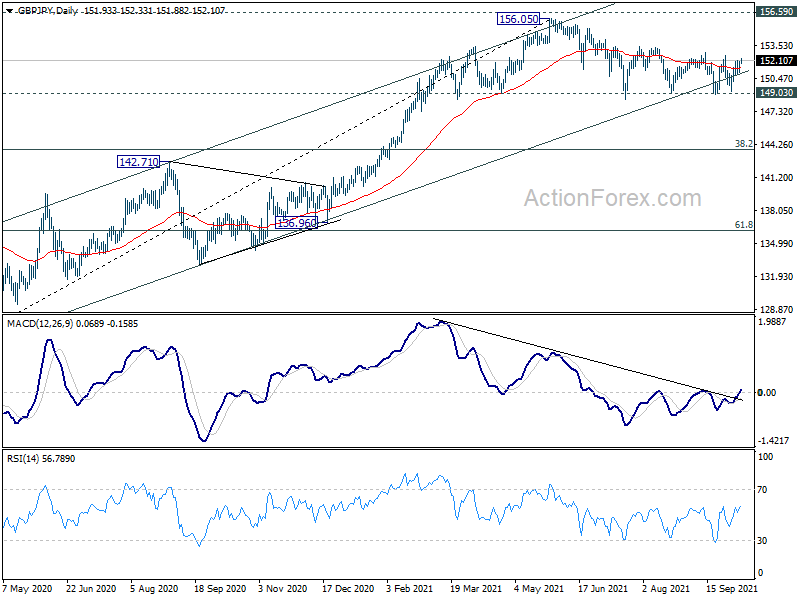
Task: Click the 3 Feb 2021 date label
Action: pos(409,589)
